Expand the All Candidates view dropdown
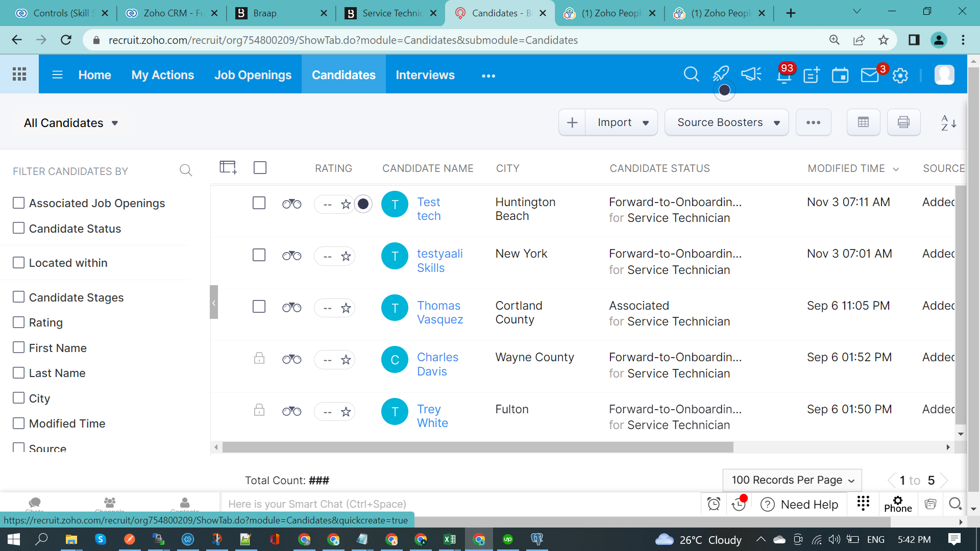 click(71, 123)
